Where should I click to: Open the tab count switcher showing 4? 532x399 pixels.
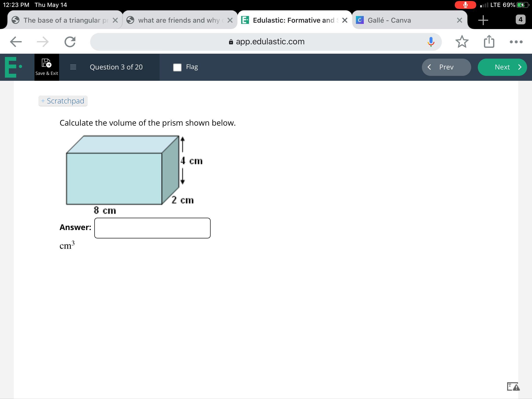[x=520, y=19]
